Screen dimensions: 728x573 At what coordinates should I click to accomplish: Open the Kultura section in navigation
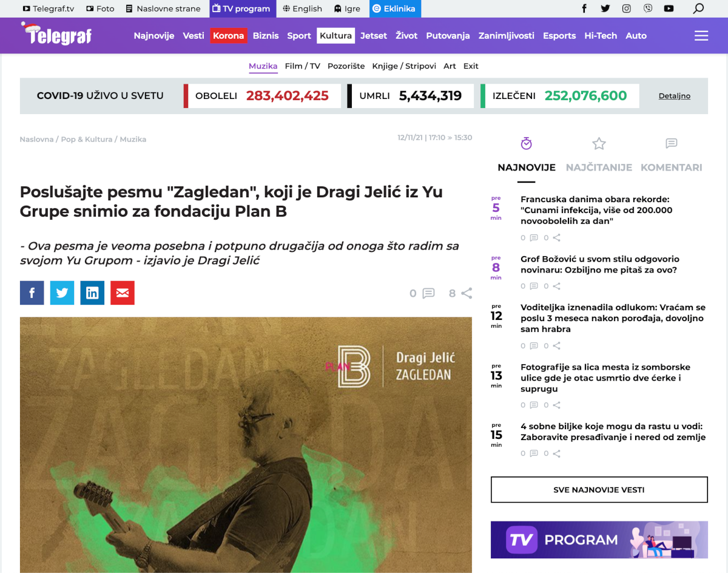click(335, 35)
